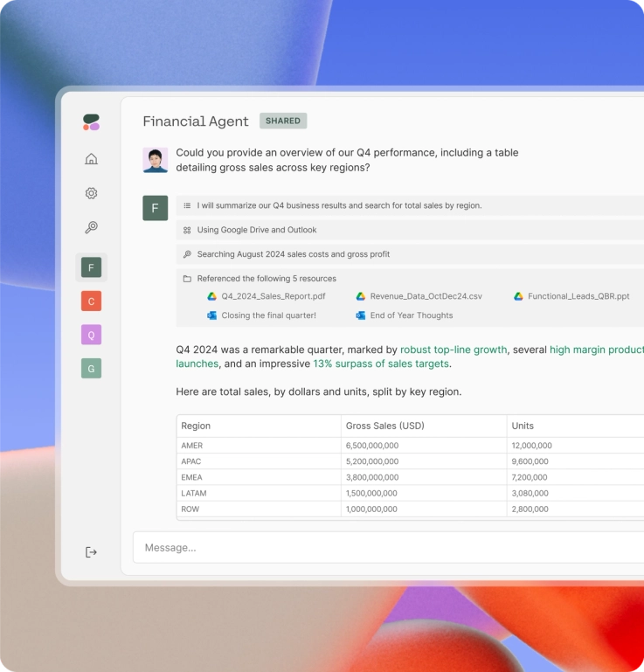Expand the 'Searching August 2024 sales costs' step
Screen dimensions: 644x672
click(410, 254)
